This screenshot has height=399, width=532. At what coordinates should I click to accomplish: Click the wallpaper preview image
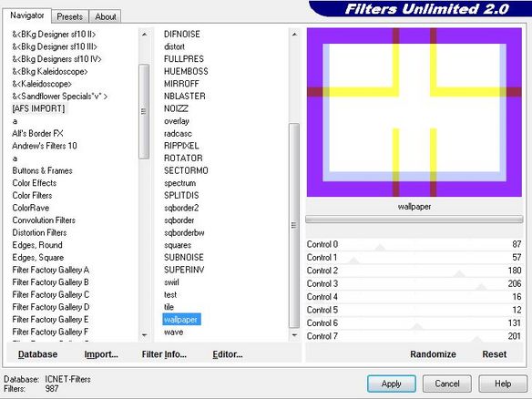click(x=414, y=112)
